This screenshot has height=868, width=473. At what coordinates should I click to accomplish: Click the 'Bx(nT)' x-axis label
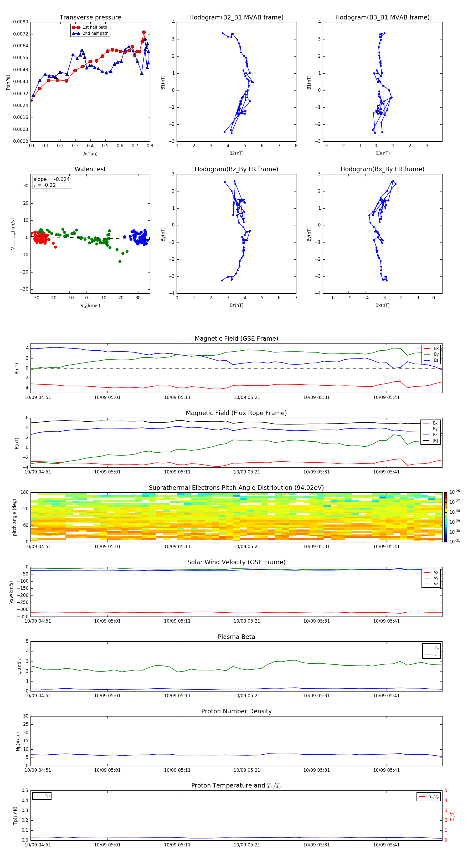382,305
